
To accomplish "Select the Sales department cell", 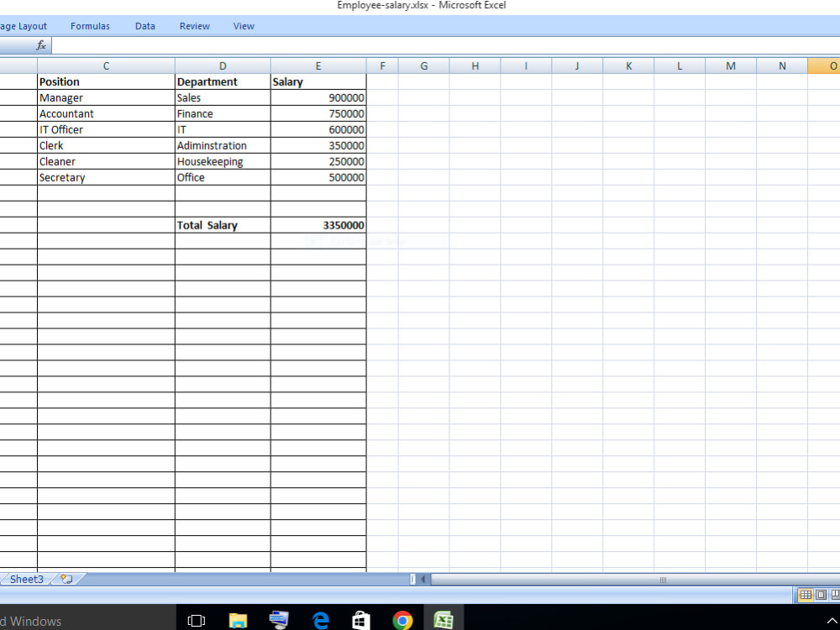I will pyautogui.click(x=223, y=98).
